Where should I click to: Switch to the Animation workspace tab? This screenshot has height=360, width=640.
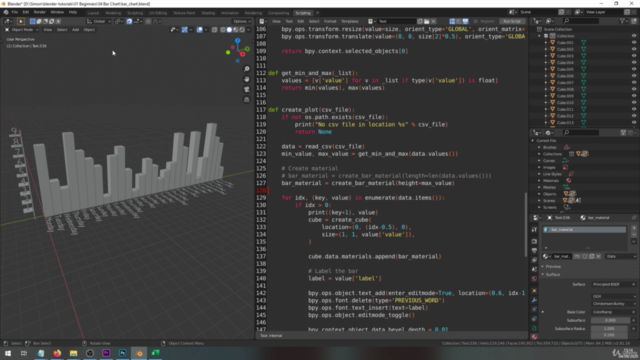pyautogui.click(x=230, y=13)
